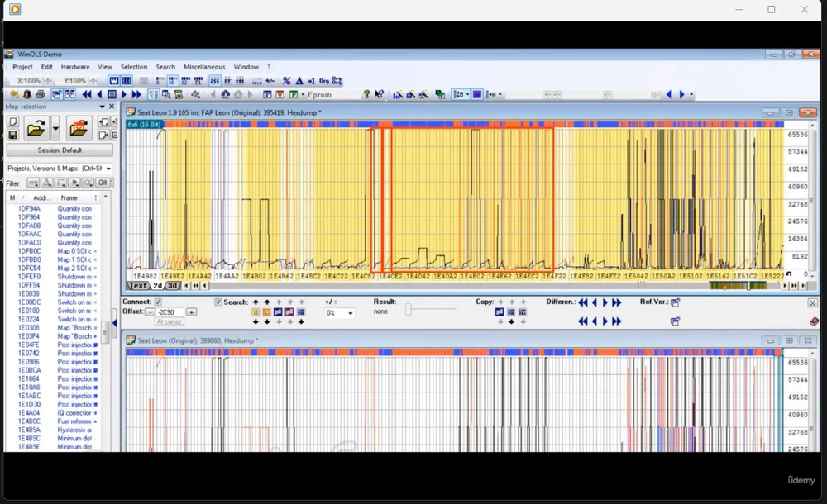Click the delta difference icon in toolbar
Viewport: 827px width, 504px height.
[299, 81]
